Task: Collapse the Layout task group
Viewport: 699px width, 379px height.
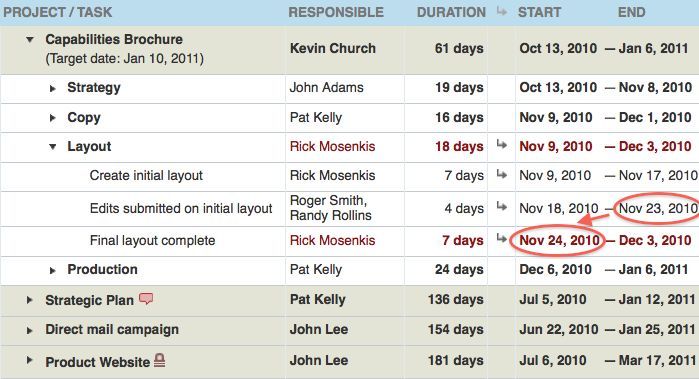Action: (x=53, y=147)
